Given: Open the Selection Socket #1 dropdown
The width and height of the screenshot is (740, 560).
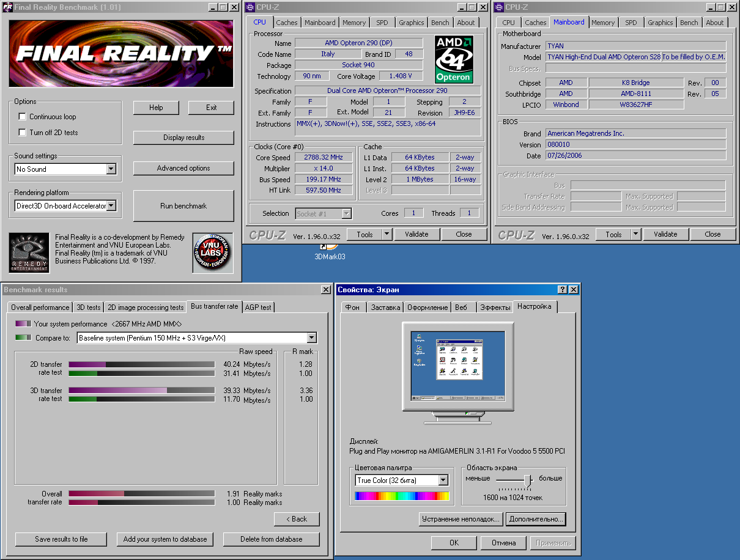Looking at the screenshot, I should (347, 213).
